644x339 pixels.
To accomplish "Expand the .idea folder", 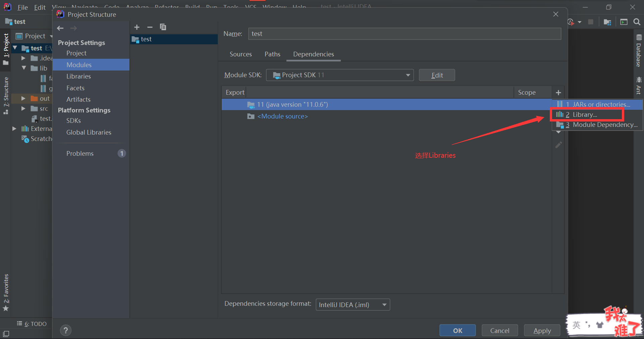I will pyautogui.click(x=23, y=58).
